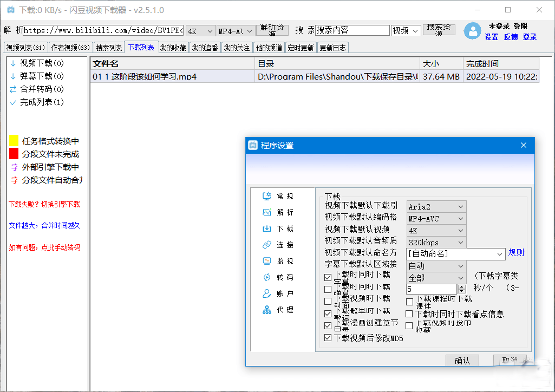Select the 账户 (Account) settings icon
The width and height of the screenshot is (555, 392).
266,293
